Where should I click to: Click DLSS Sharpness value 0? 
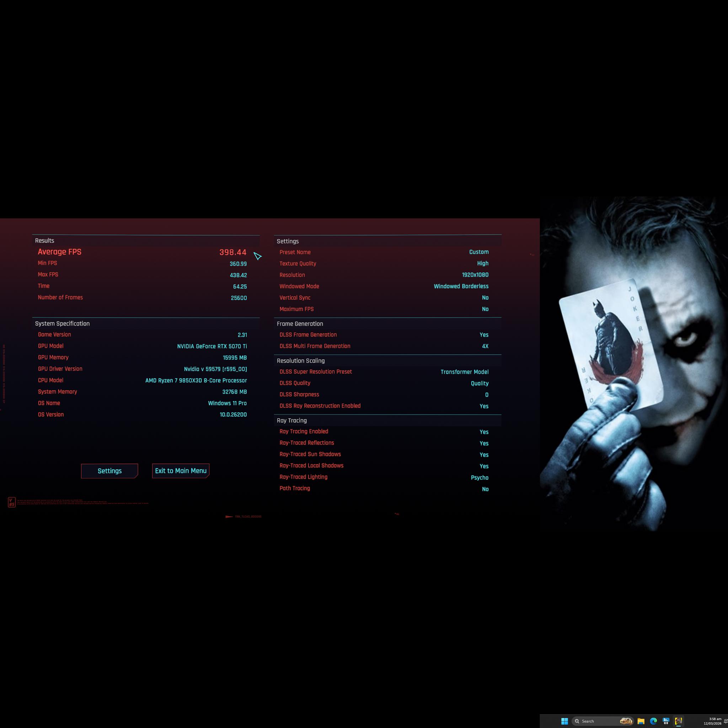click(x=487, y=395)
